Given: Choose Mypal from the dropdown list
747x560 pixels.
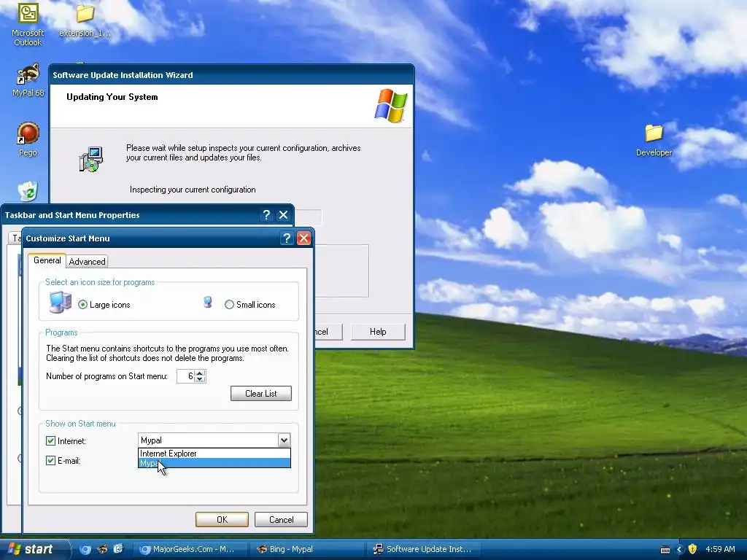Looking at the screenshot, I should click(214, 463).
